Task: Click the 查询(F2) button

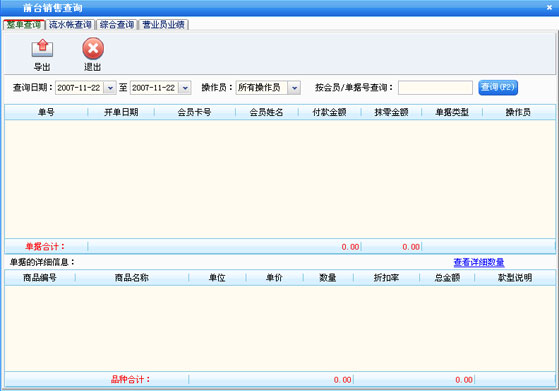Action: coord(498,87)
